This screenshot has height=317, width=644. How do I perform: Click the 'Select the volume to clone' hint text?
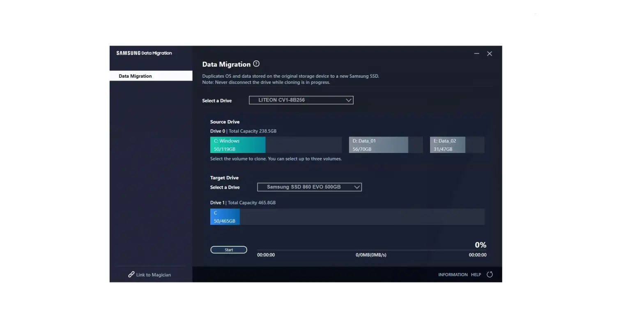[276, 159]
